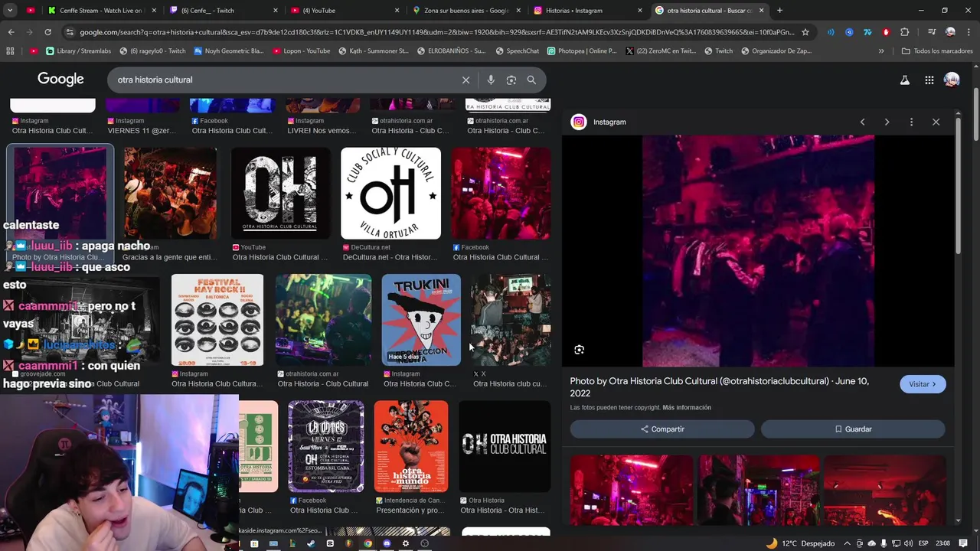Select Club Social y Cultural OH logo thumbnail
Viewport: 980px width, 551px height.
390,193
